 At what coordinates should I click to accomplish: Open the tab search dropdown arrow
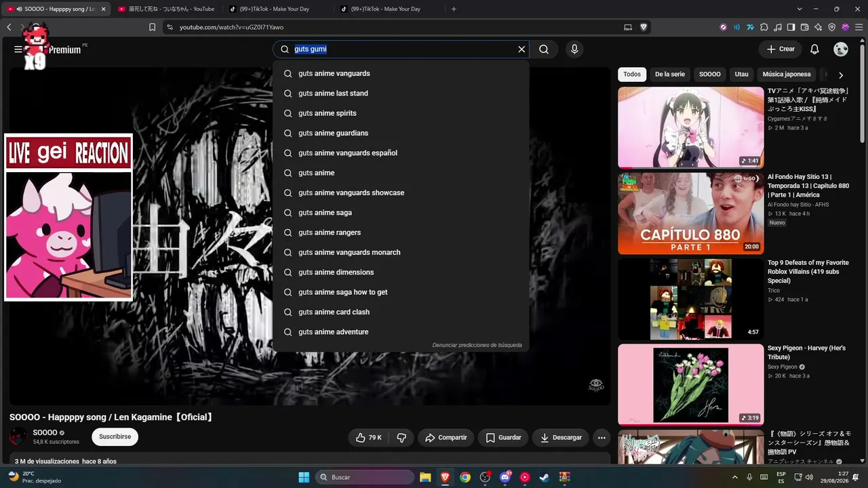pos(800,9)
